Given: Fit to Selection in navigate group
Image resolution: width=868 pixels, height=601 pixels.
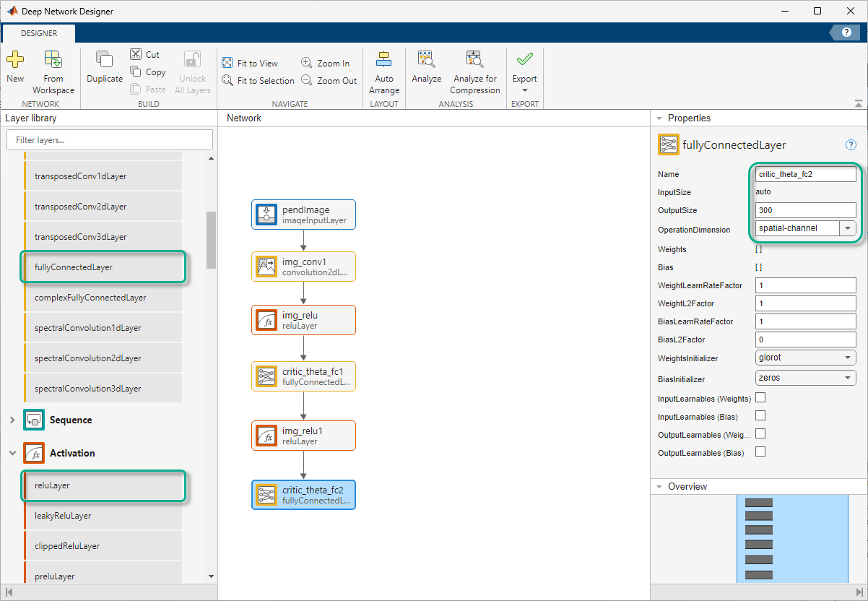Looking at the screenshot, I should tap(258, 80).
